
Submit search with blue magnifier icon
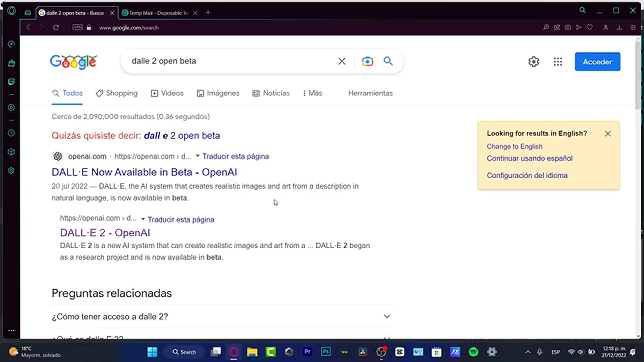[x=388, y=61]
